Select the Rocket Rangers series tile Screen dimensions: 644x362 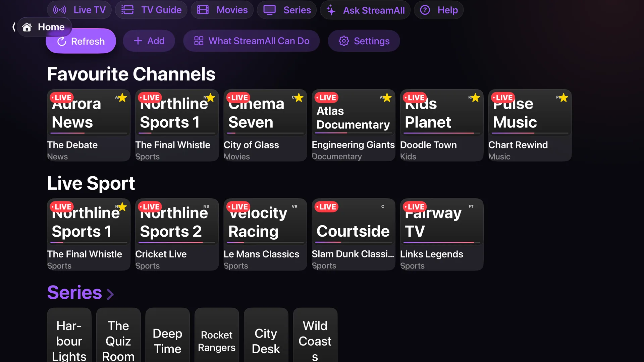217,335
